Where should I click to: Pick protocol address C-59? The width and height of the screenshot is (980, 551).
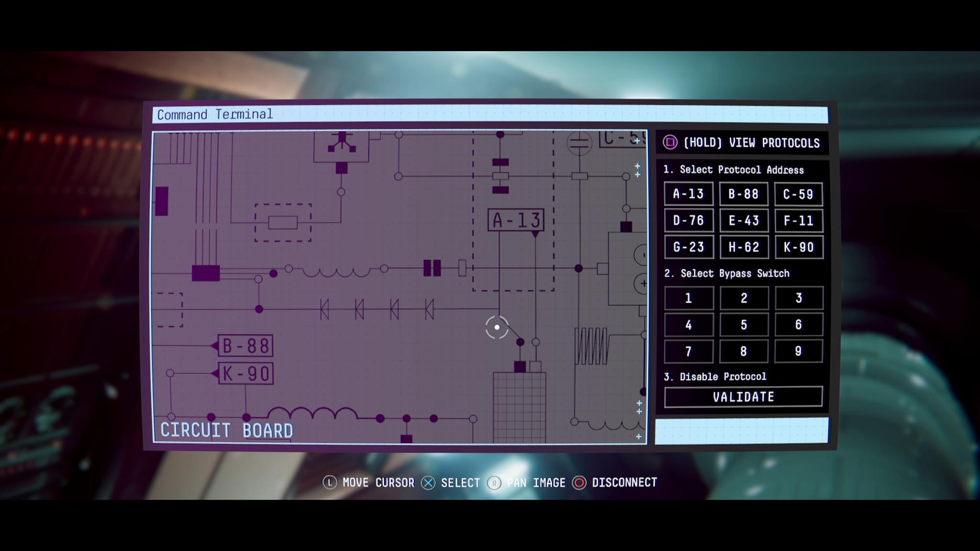[x=798, y=194]
